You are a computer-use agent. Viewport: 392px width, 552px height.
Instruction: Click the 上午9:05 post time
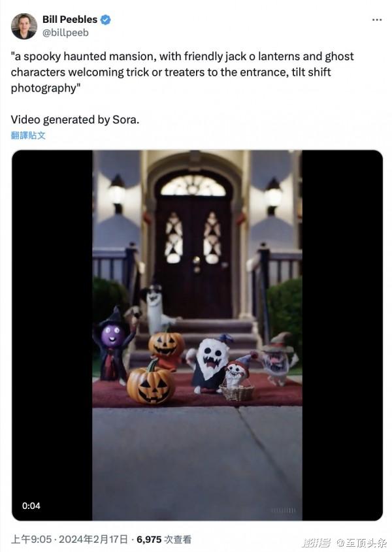31,540
